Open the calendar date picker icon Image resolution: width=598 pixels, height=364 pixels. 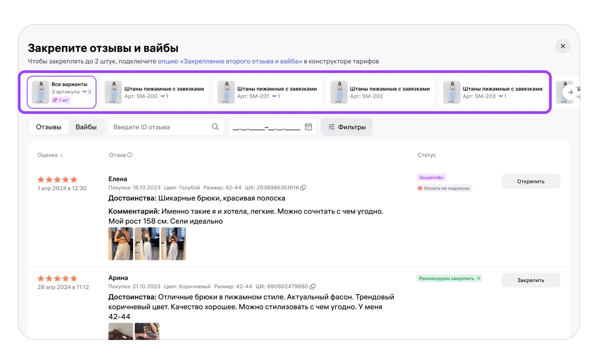(x=308, y=127)
